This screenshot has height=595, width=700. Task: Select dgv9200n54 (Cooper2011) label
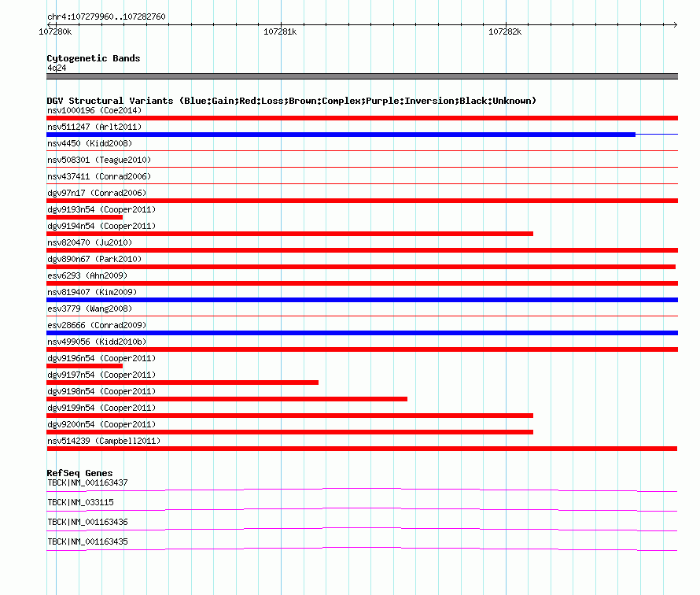tap(101, 424)
